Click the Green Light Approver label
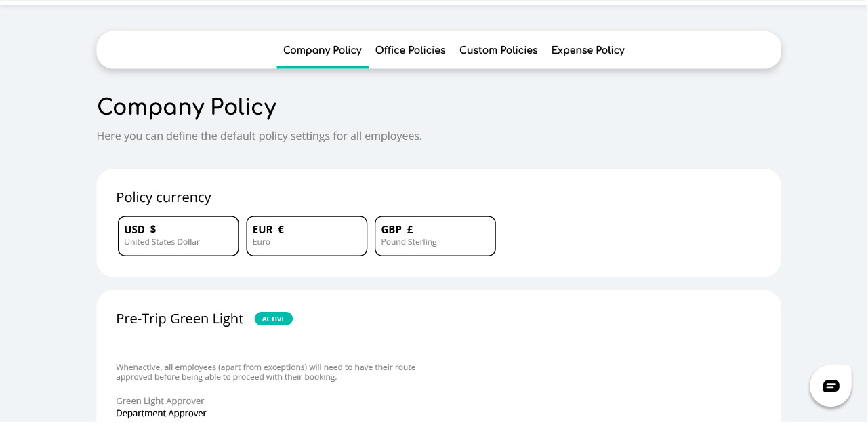This screenshot has width=868, height=423. tap(160, 401)
